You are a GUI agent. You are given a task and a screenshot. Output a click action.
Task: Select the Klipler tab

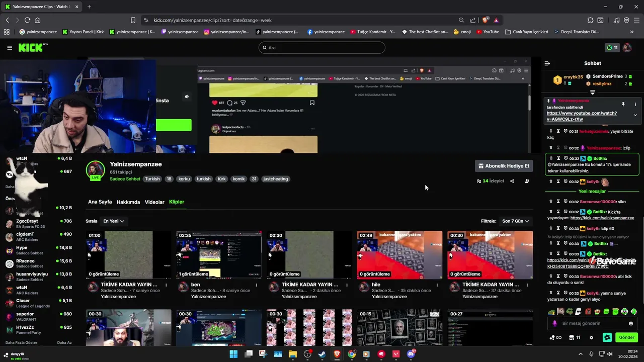[177, 202]
